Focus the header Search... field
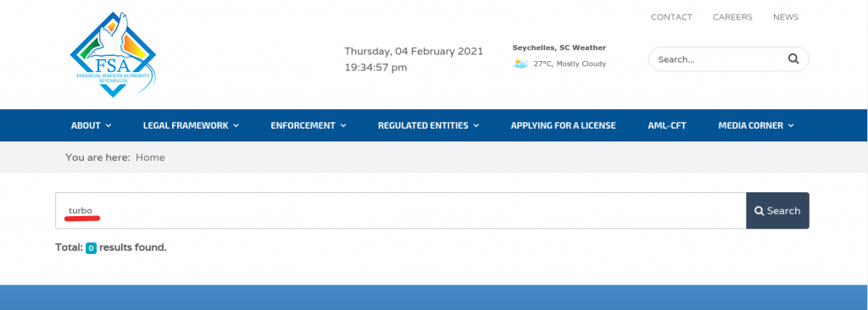This screenshot has height=310, width=868. click(x=720, y=59)
